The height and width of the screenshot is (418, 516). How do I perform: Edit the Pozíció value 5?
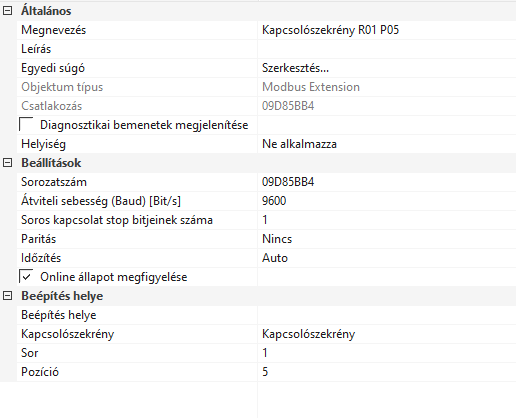coord(387,372)
